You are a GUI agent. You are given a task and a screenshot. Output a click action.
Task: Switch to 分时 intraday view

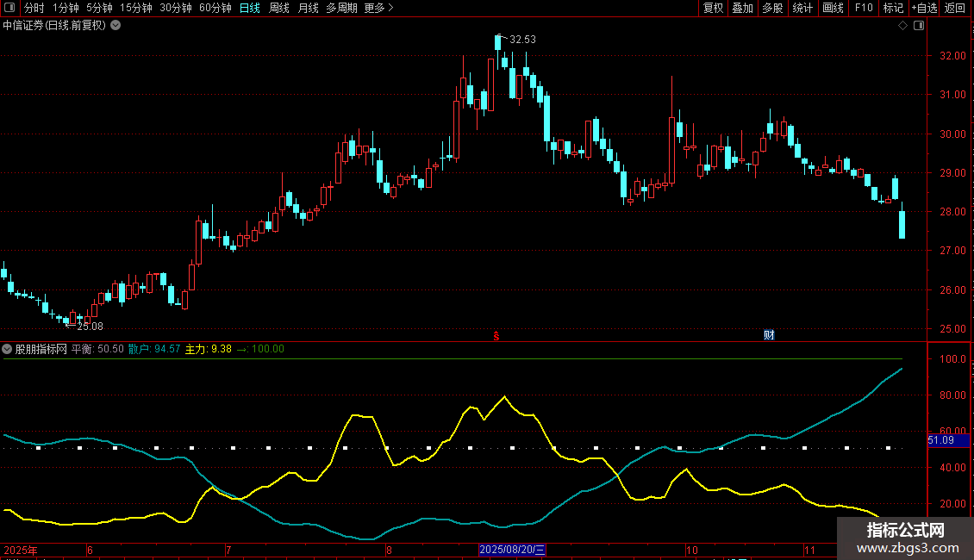(x=34, y=8)
